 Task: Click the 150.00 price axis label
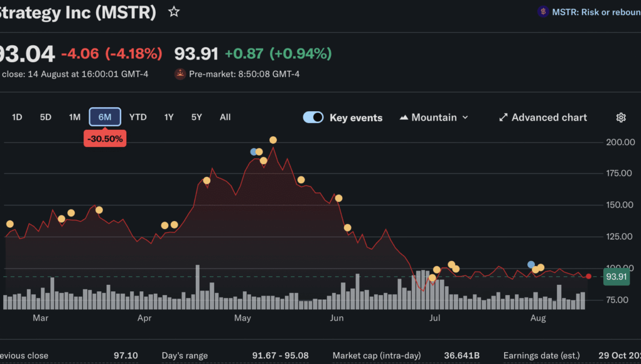620,205
